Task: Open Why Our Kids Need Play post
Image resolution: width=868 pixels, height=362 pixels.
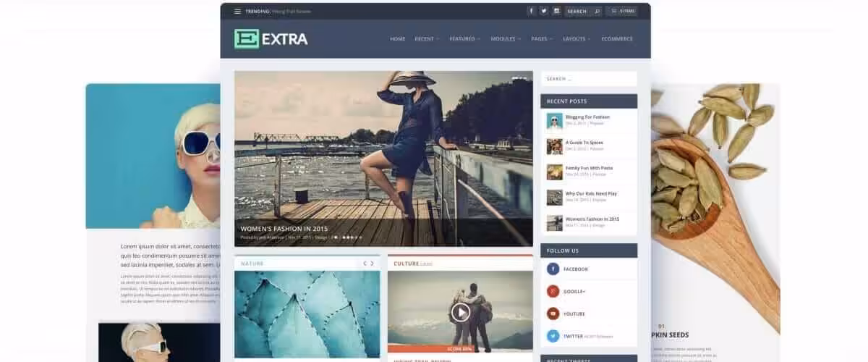Action: (x=591, y=193)
